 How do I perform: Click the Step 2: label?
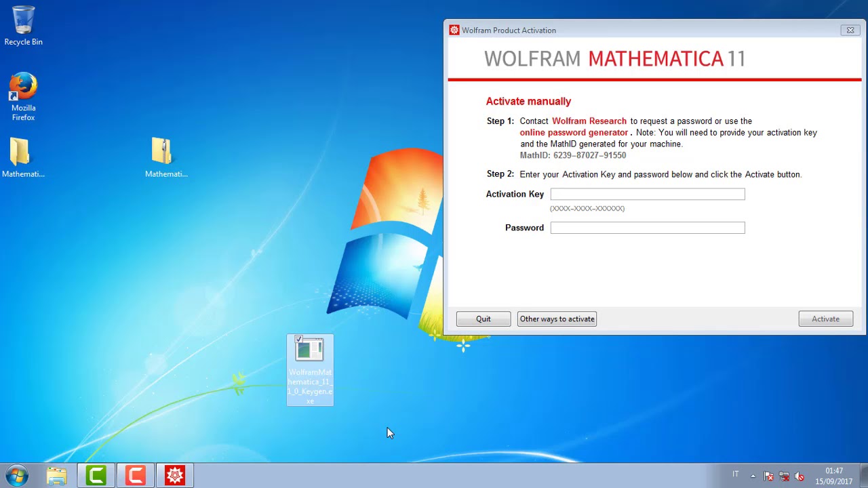pos(500,174)
